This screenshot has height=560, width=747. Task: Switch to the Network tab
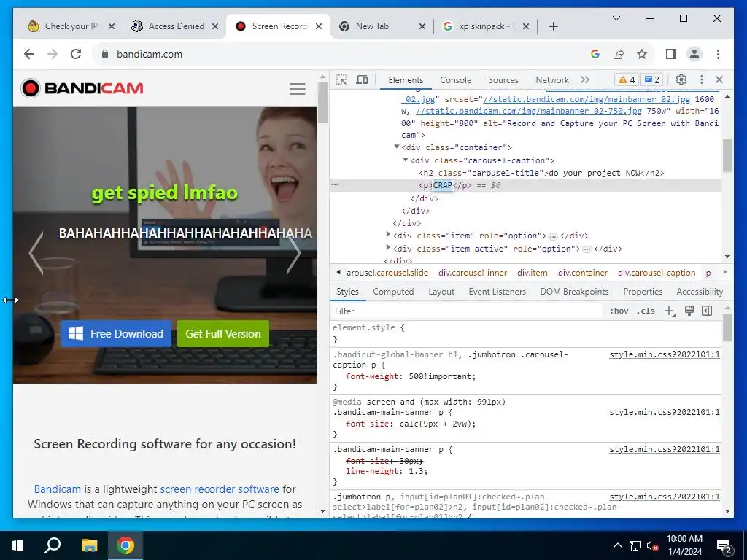(x=552, y=80)
